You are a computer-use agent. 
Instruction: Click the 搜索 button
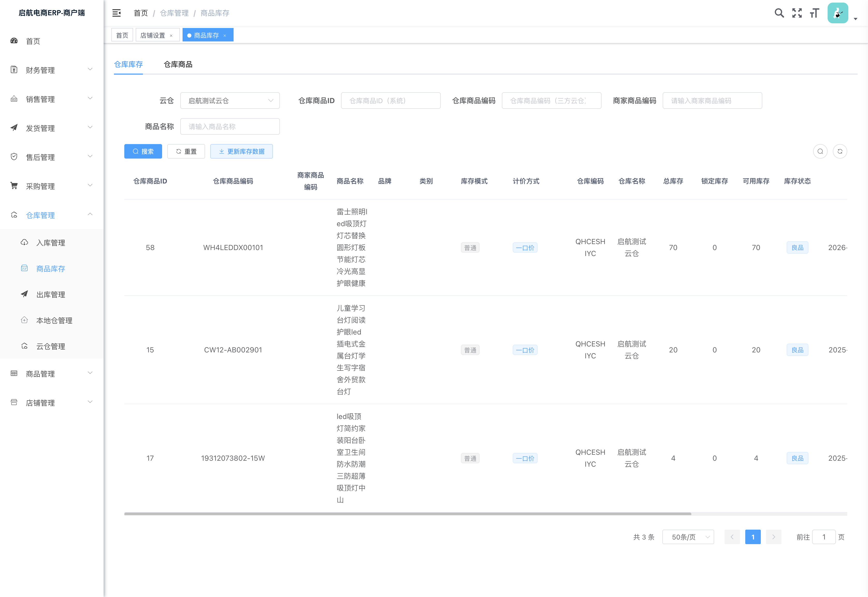[x=143, y=152]
